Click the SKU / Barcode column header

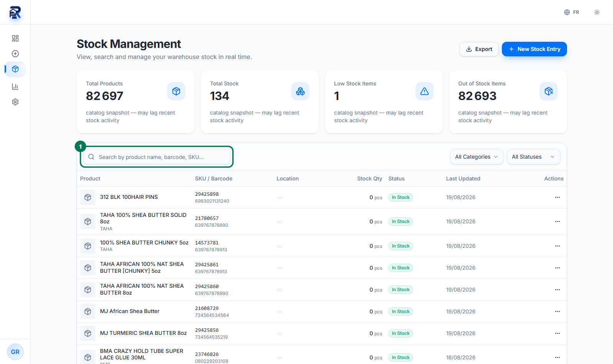213,179
